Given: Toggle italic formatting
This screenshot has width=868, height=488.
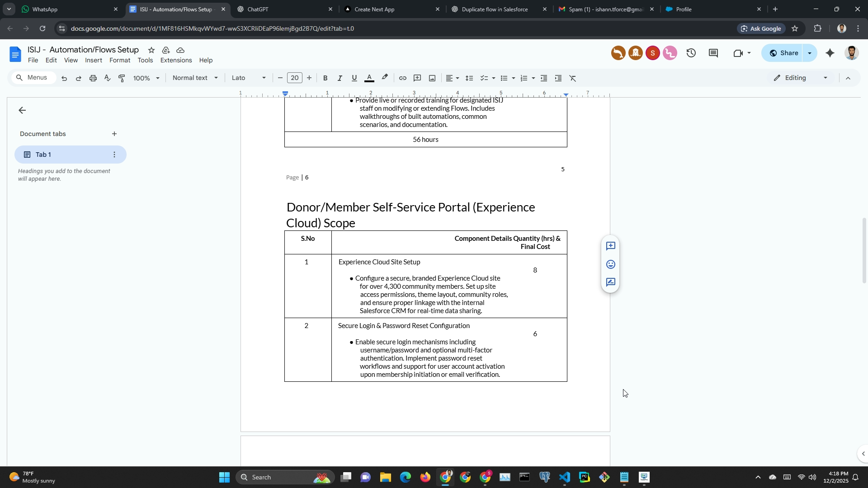Looking at the screenshot, I should coord(340,78).
